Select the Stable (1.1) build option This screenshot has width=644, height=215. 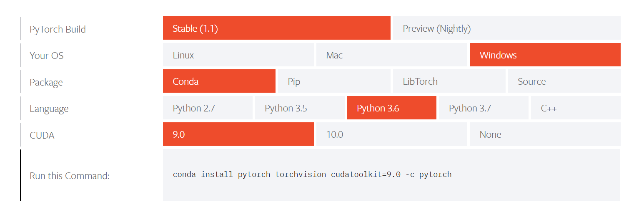276,28
